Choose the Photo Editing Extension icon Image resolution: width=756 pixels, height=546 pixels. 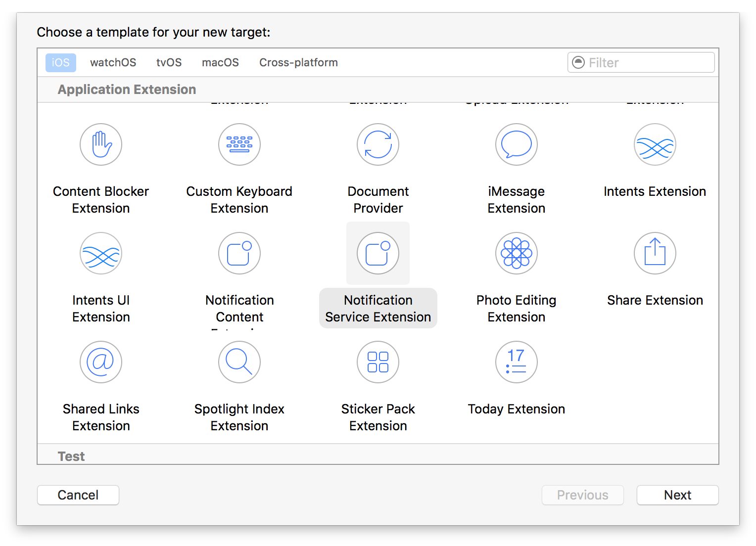point(517,253)
